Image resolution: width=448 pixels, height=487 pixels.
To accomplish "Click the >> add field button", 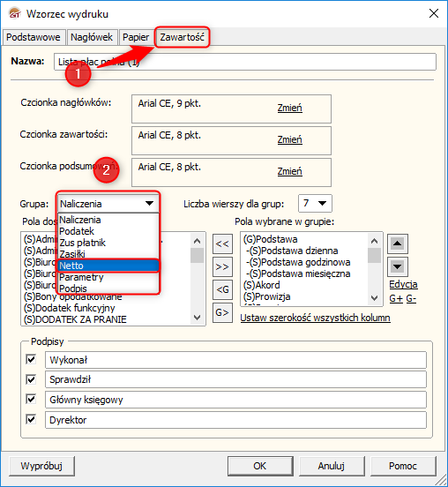I will (x=222, y=266).
